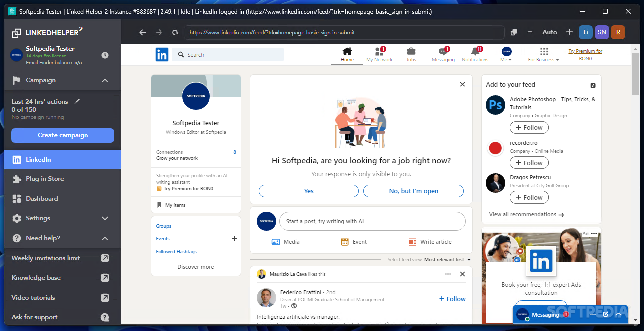Collapse the Campaign section
The height and width of the screenshot is (331, 644).
105,80
